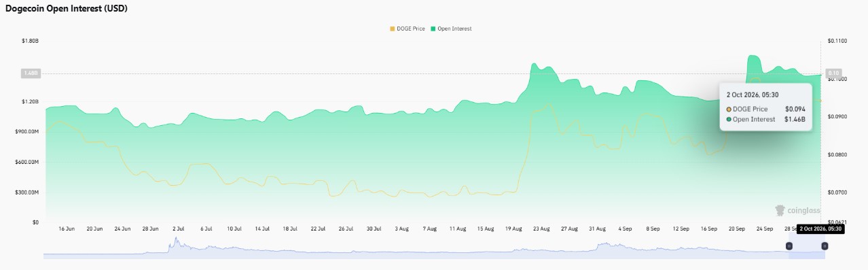Click the green Open Interest legend swatch
This screenshot has width=868, height=270.
coord(433,29)
